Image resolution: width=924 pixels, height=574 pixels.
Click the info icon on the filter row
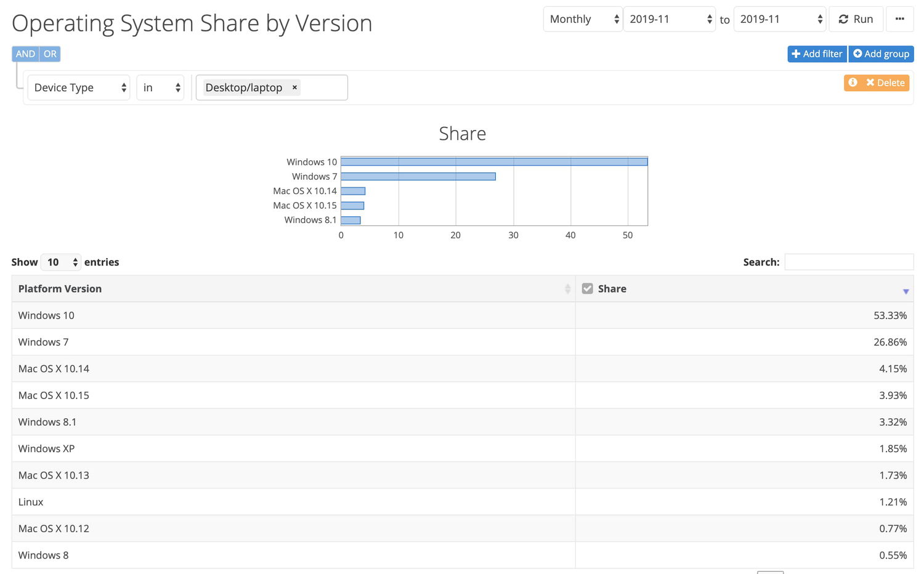(x=853, y=82)
